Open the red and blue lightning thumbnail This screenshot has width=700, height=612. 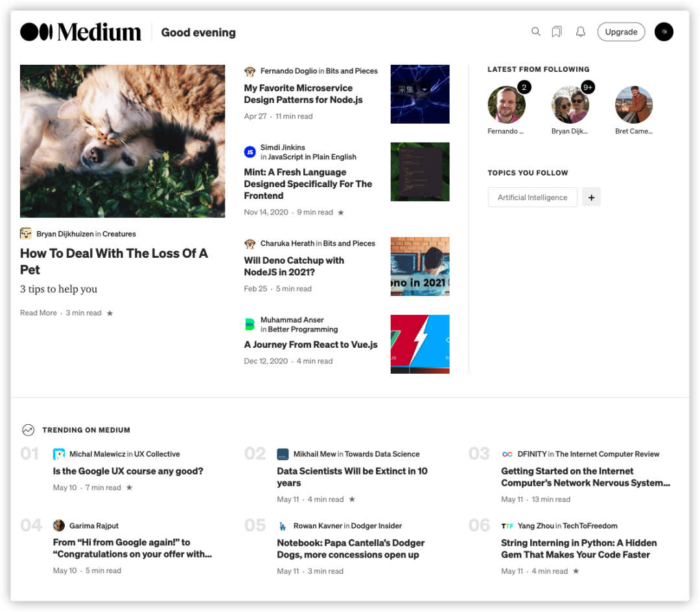click(x=420, y=344)
